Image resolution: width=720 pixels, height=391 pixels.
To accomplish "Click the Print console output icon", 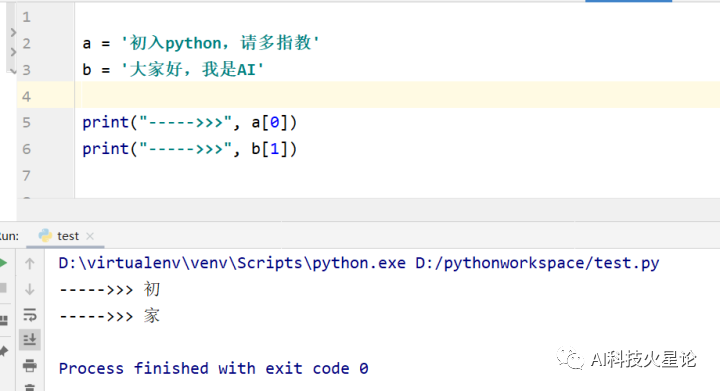I will tap(30, 366).
